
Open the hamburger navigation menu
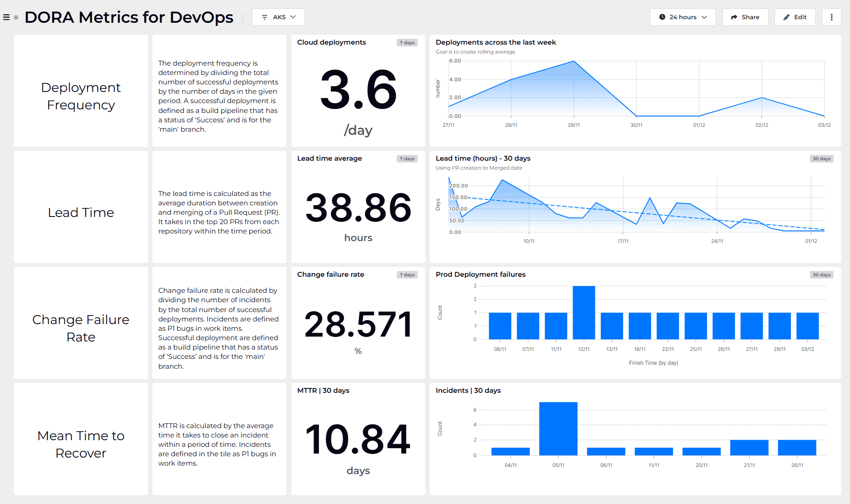(x=6, y=17)
